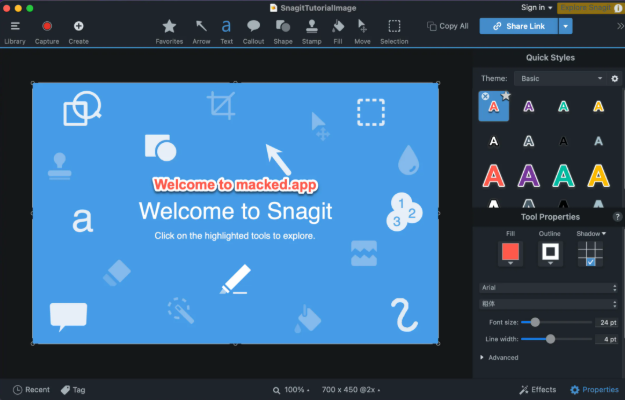Open the Sign in menu
The height and width of the screenshot is (400, 625).
(535, 7)
